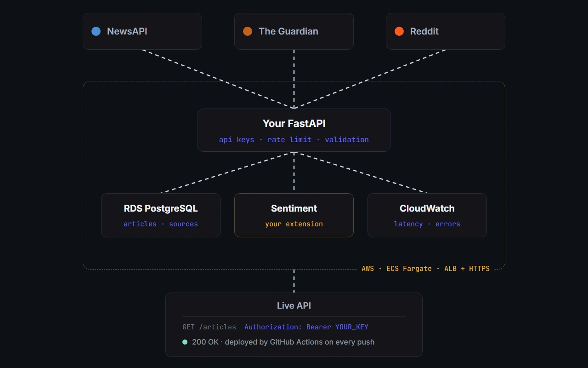Open the RDS PostgreSQL node
The height and width of the screenshot is (368, 588).
pos(161,215)
